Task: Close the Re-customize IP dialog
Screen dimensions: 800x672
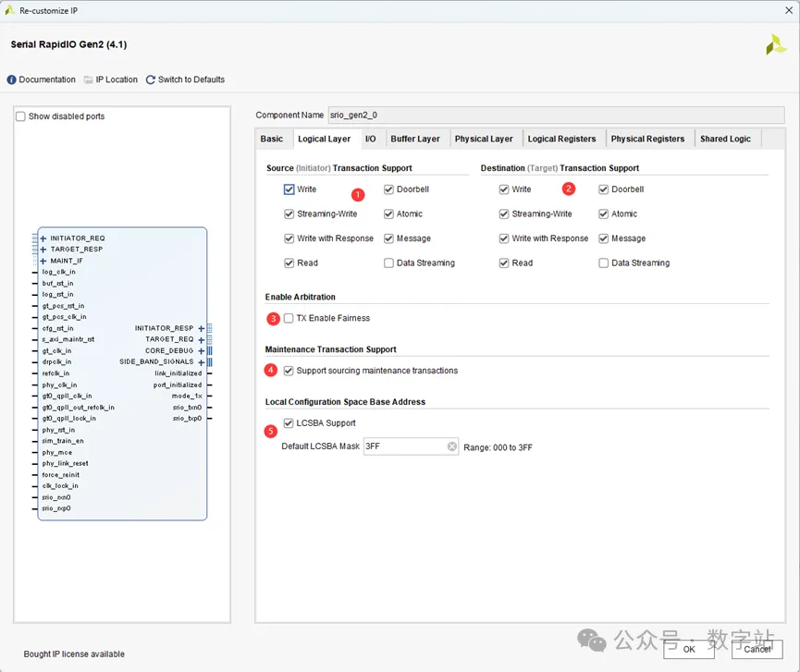Action: click(x=789, y=10)
